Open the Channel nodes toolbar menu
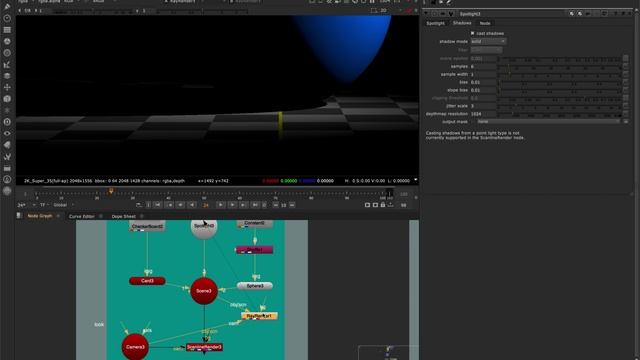The width and height of the screenshot is (640, 360). pyautogui.click(x=7, y=30)
